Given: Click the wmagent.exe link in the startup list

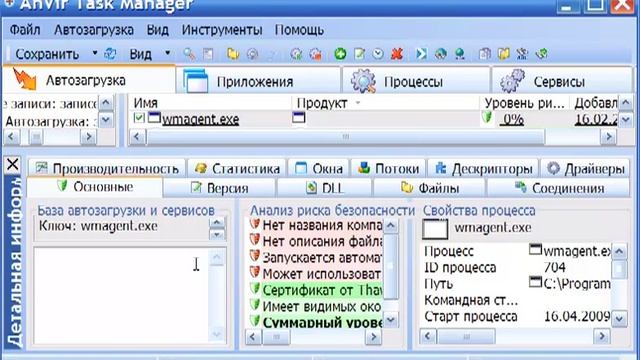Looking at the screenshot, I should pyautogui.click(x=200, y=119).
